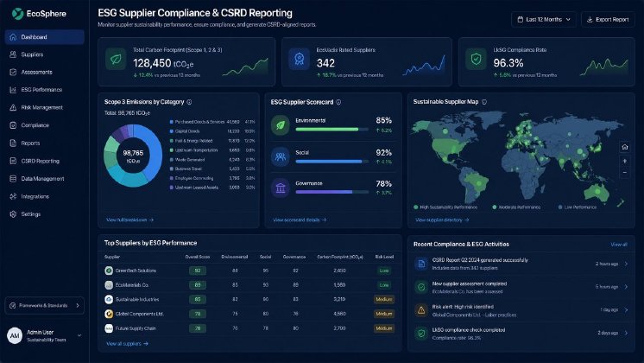This screenshot has height=363, width=644.
Task: Zoom in on the supplier map
Action: (625, 161)
